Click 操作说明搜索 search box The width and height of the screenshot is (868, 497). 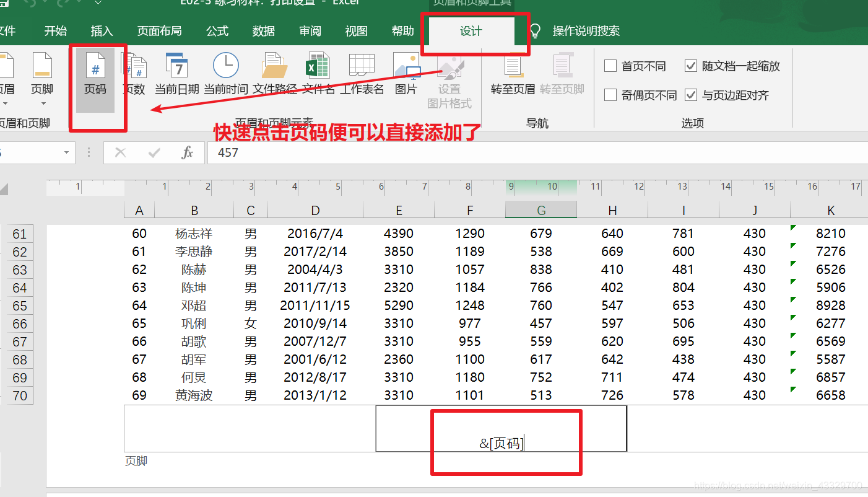586,31
